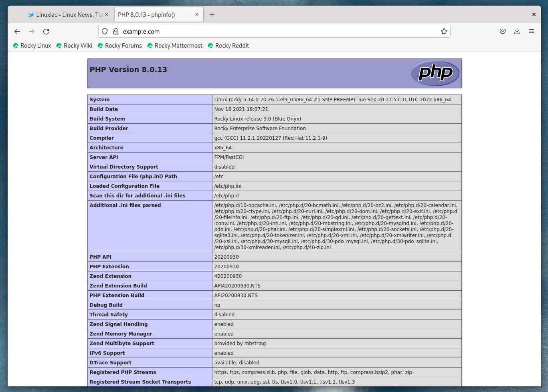
Task: Open the Rocky Forums bookmark
Action: point(119,46)
